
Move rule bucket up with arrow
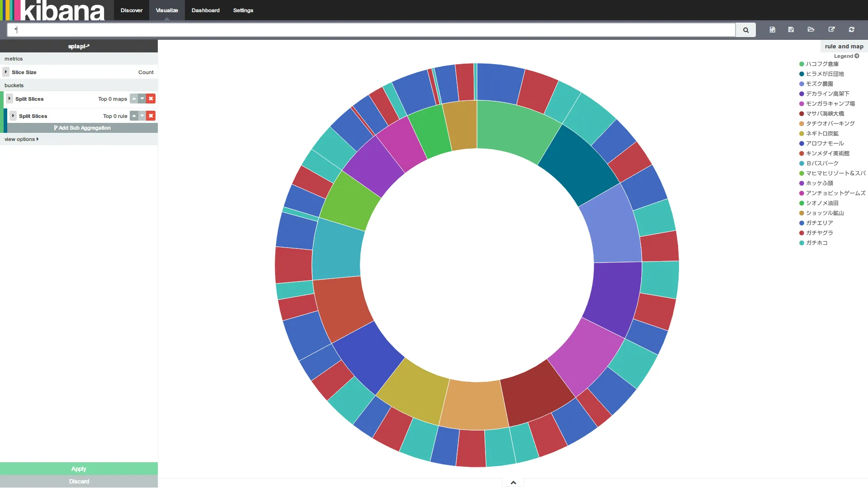point(134,116)
